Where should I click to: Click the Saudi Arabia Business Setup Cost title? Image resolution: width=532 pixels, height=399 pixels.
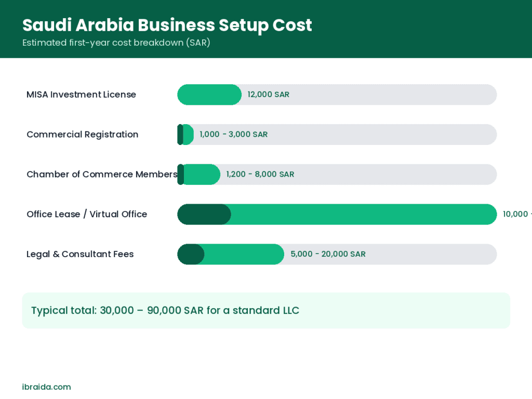click(167, 25)
